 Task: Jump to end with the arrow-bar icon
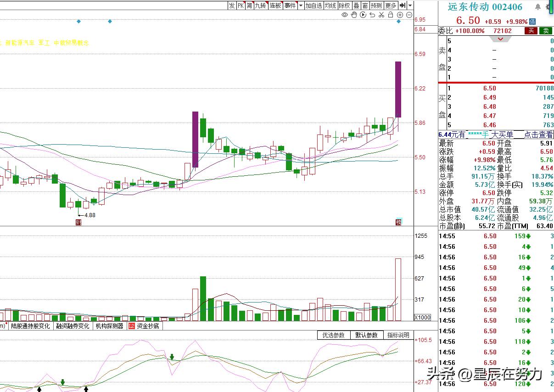(x=403, y=6)
